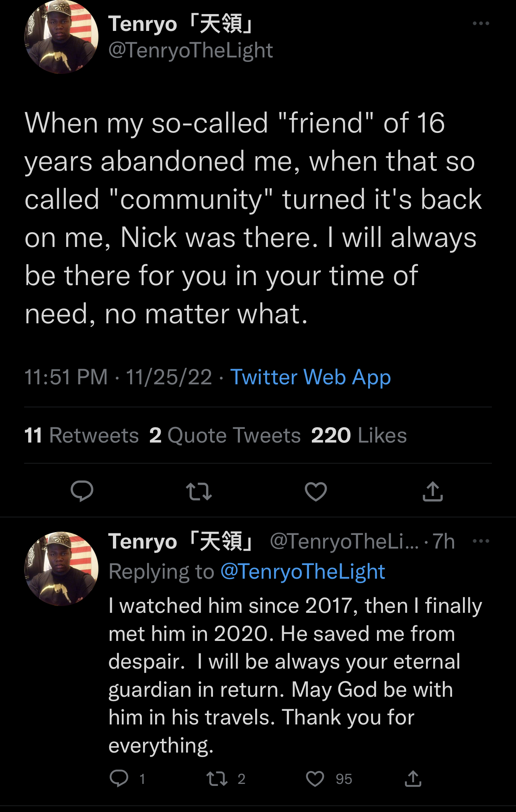516x812 pixels.
Task: Share the reply tweet
Action: [413, 778]
